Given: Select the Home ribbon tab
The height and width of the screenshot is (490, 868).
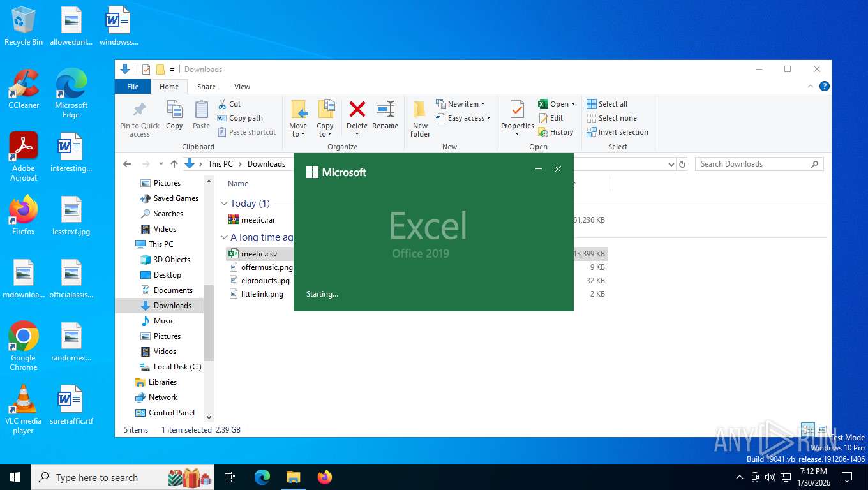Looking at the screenshot, I should 169,87.
